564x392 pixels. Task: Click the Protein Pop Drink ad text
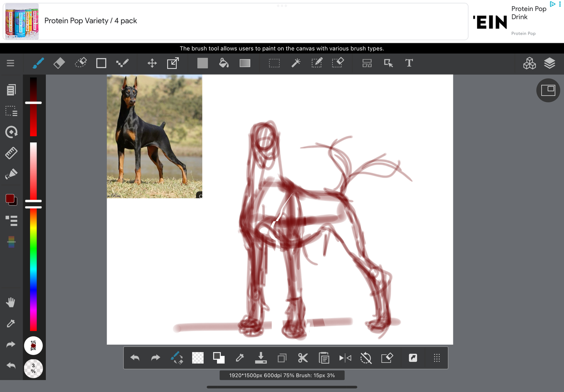[529, 13]
